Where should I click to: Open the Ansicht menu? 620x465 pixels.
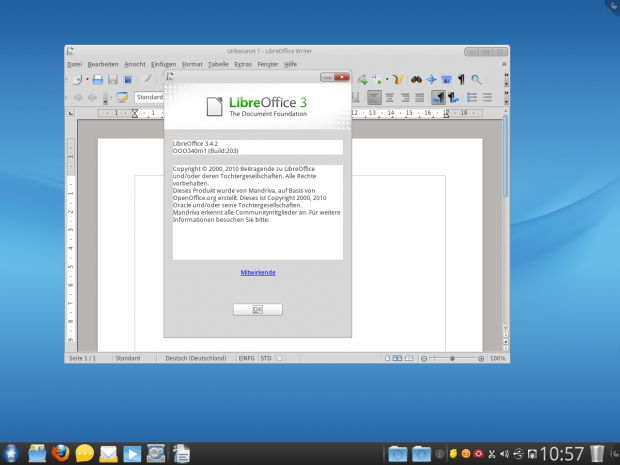click(x=135, y=64)
